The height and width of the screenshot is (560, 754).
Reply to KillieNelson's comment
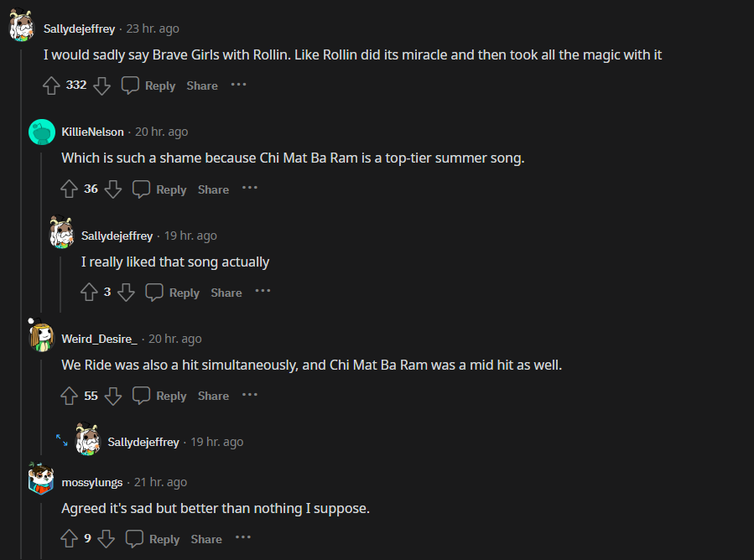click(160, 189)
